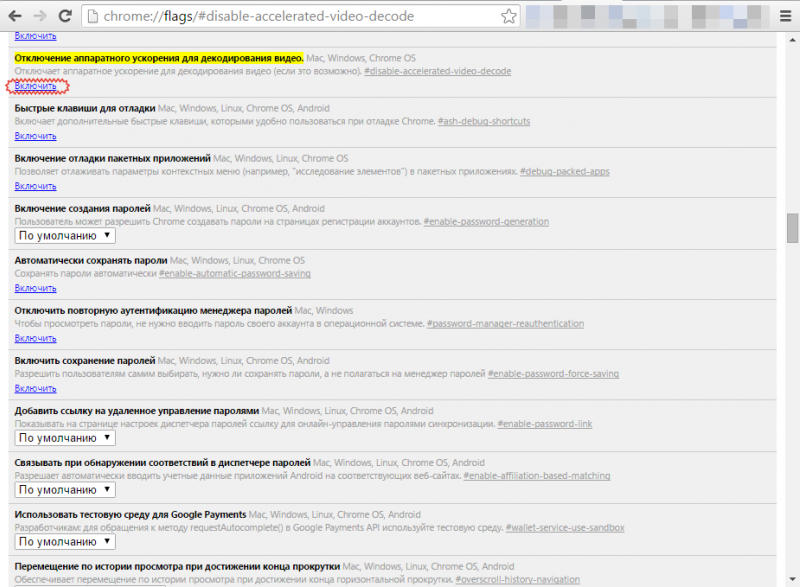Open the #overscroll-history-navigation anchor link
Screen dimensions: 800x587
[517, 580]
